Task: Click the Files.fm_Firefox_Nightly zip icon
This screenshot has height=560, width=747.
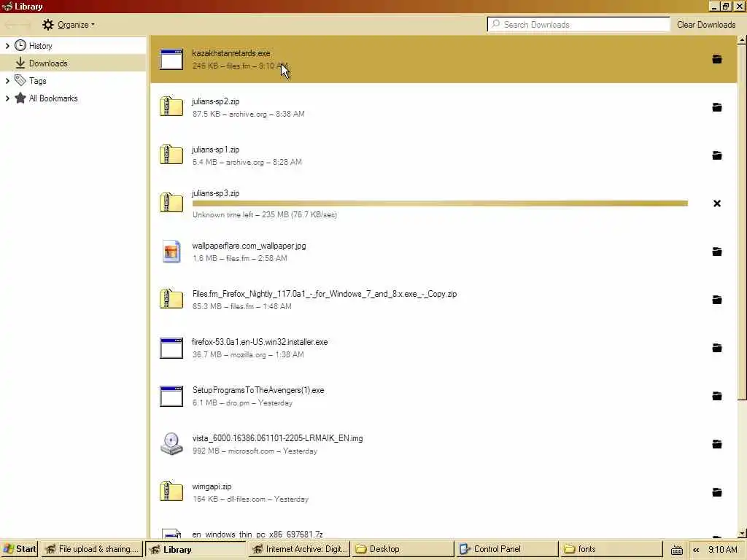Action: (171, 299)
